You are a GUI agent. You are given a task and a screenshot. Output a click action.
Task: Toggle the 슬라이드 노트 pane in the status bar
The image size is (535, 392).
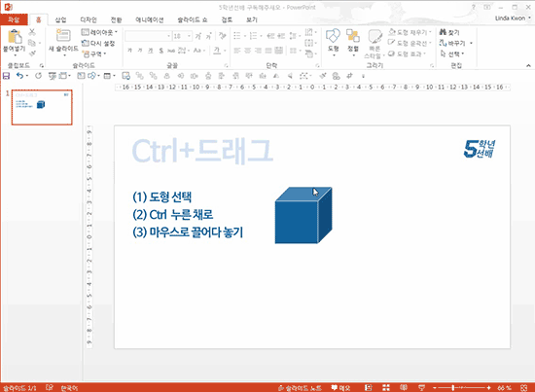tap(300, 388)
